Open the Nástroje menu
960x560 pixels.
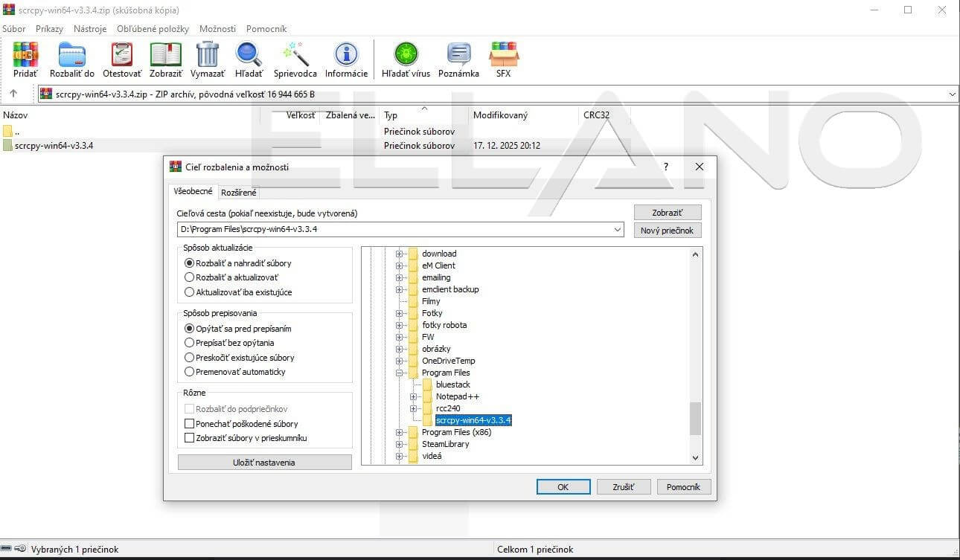pyautogui.click(x=90, y=29)
